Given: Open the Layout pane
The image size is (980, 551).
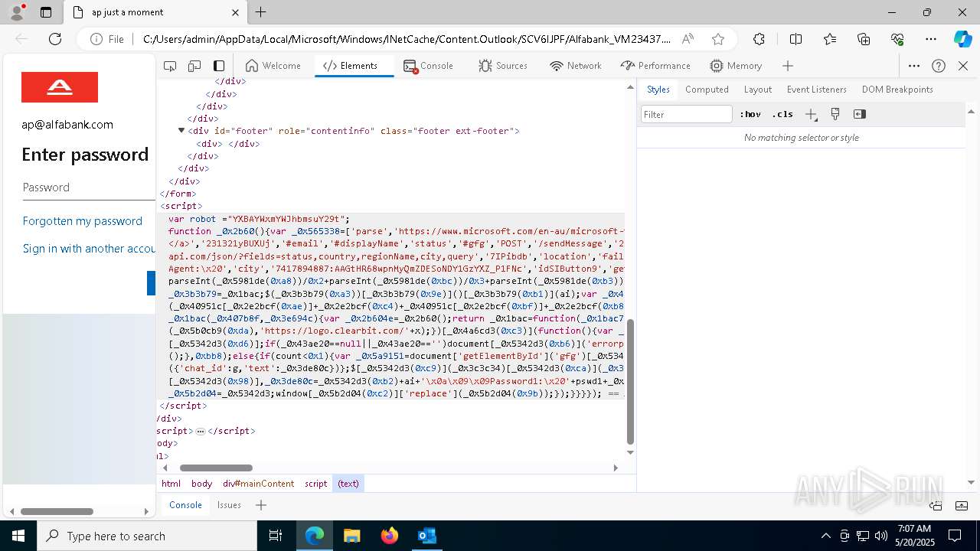Looking at the screenshot, I should (x=758, y=90).
